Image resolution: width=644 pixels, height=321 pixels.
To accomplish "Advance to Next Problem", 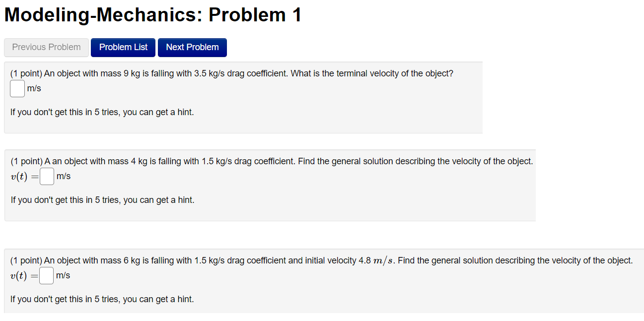I will 192,47.
